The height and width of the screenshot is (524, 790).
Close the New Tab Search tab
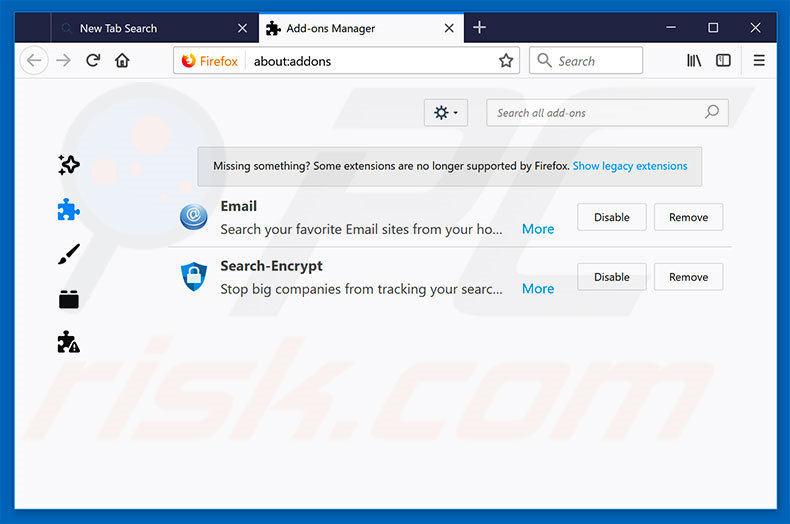tap(242, 28)
